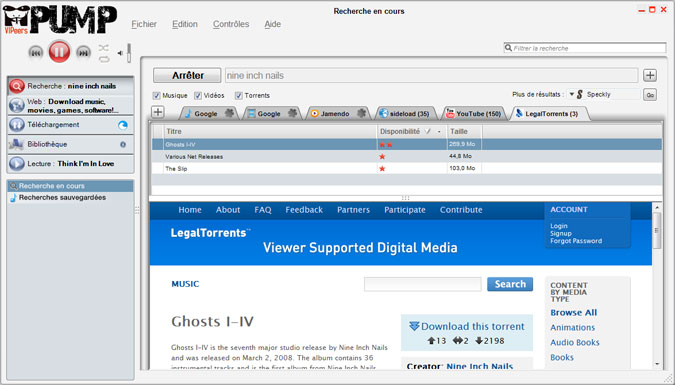The image size is (675, 385).
Task: Switch to the YouTube (150) tab
Action: click(x=474, y=114)
